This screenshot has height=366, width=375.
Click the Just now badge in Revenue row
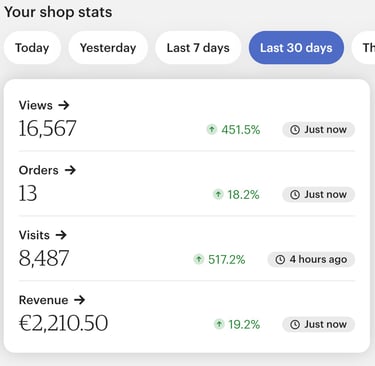(x=318, y=324)
